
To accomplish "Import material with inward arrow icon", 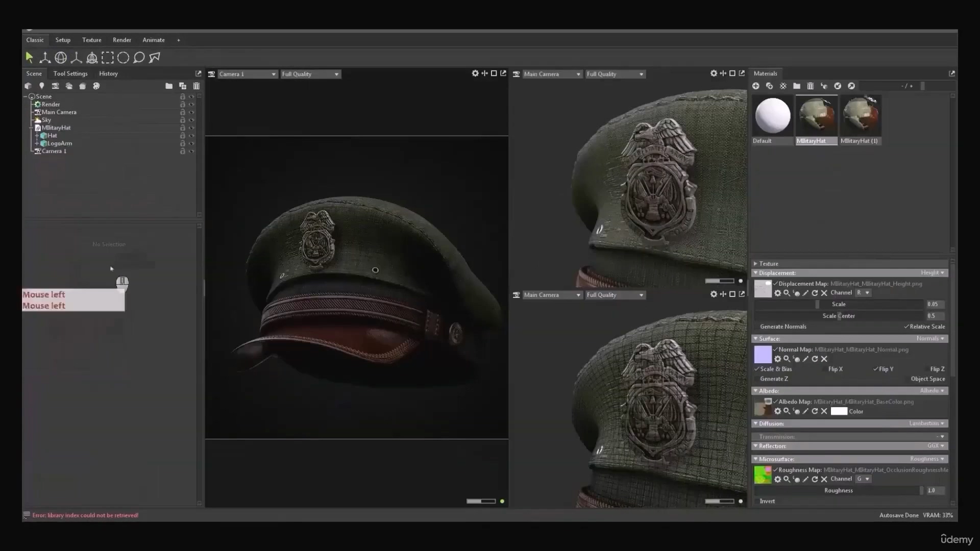I will (x=838, y=86).
